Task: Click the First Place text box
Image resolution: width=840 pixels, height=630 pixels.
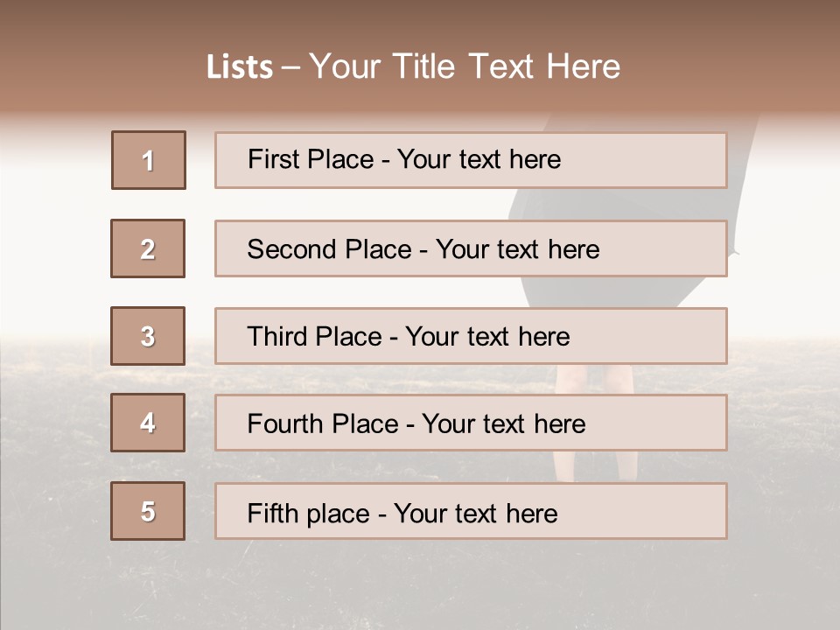Action: [x=471, y=160]
